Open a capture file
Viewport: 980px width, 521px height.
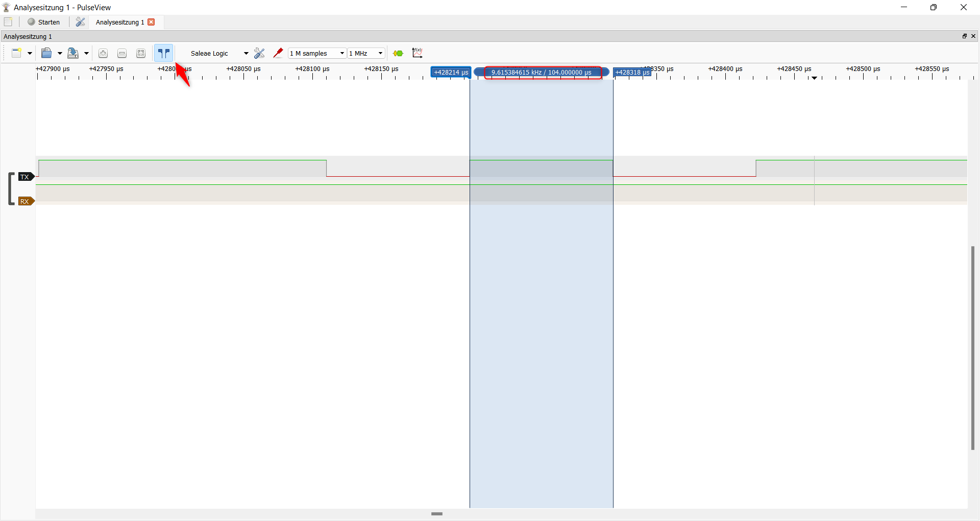click(x=47, y=53)
